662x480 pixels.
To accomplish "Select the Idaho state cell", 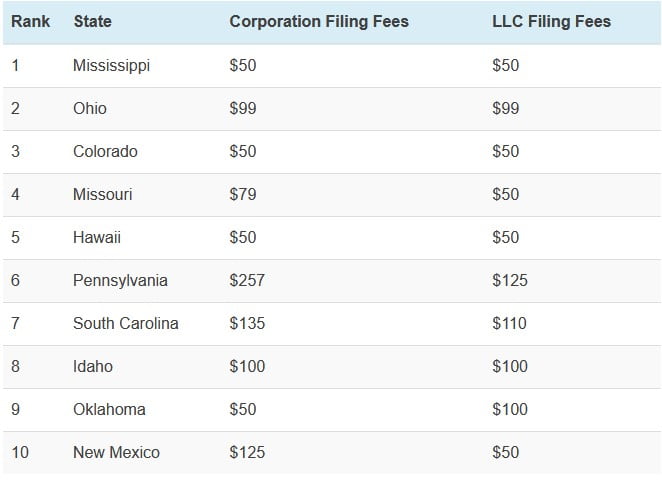I will 93,366.
